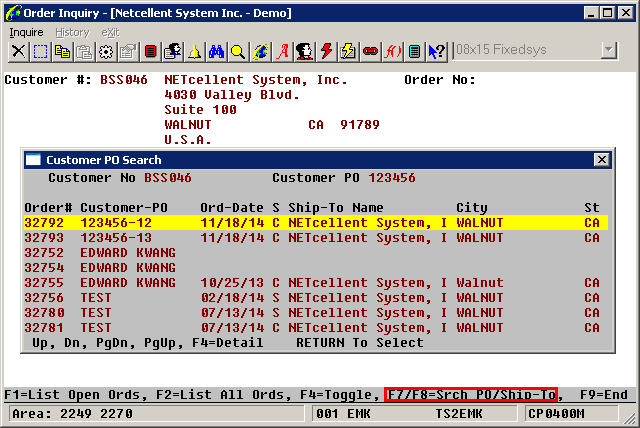Select order 32754 EDWARD KWANG row
The width and height of the screenshot is (640, 428).
tap(316, 268)
